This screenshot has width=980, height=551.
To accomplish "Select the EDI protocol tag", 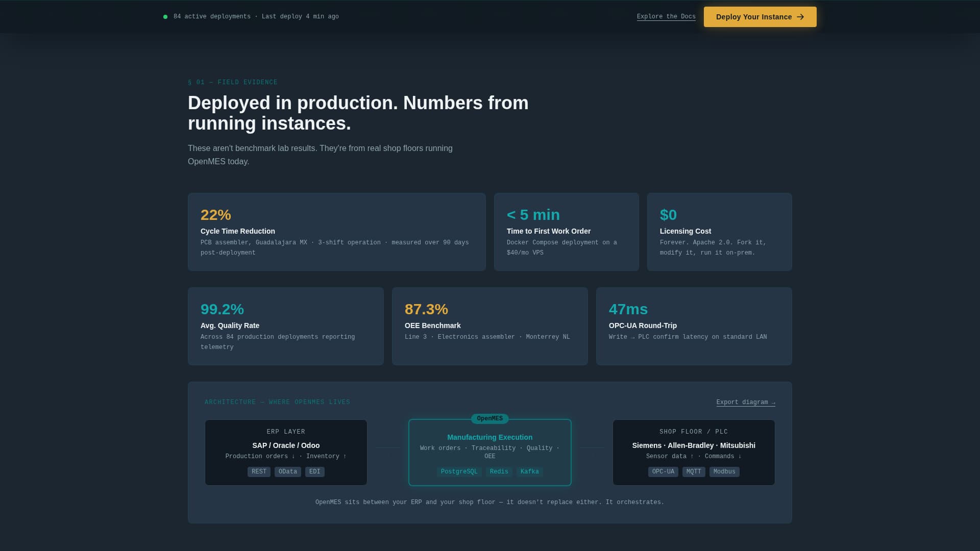I will [315, 472].
